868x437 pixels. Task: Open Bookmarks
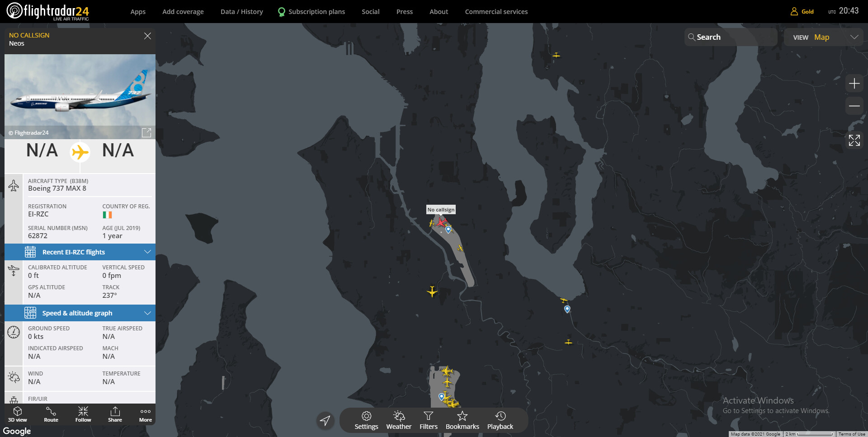[x=462, y=420]
